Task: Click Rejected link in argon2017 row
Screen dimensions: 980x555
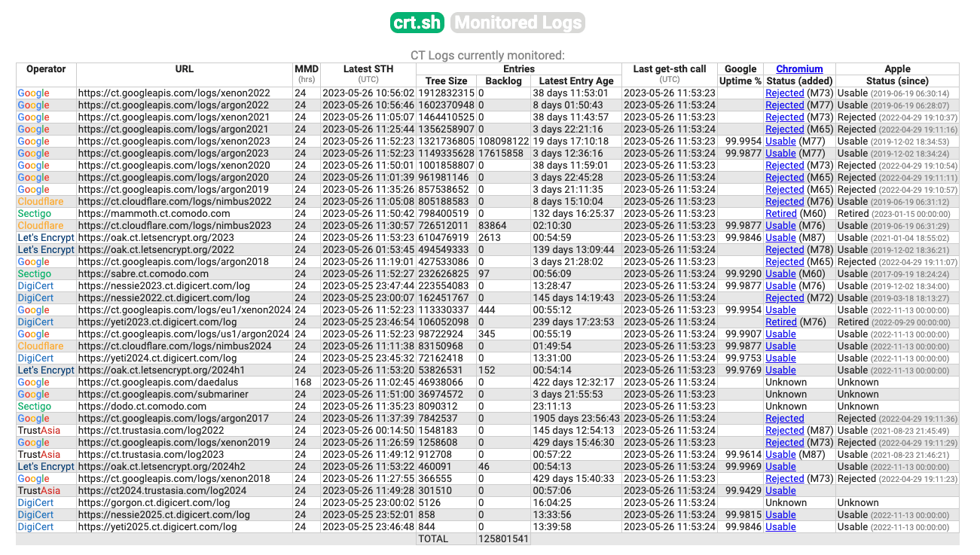Action: click(x=784, y=418)
